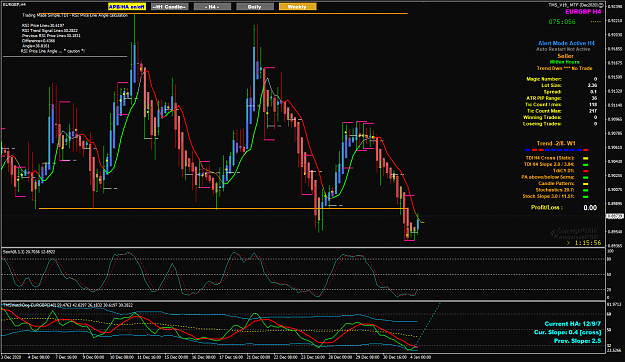625x362 pixels.
Task: Click the Magic Number label
Action: (544, 79)
